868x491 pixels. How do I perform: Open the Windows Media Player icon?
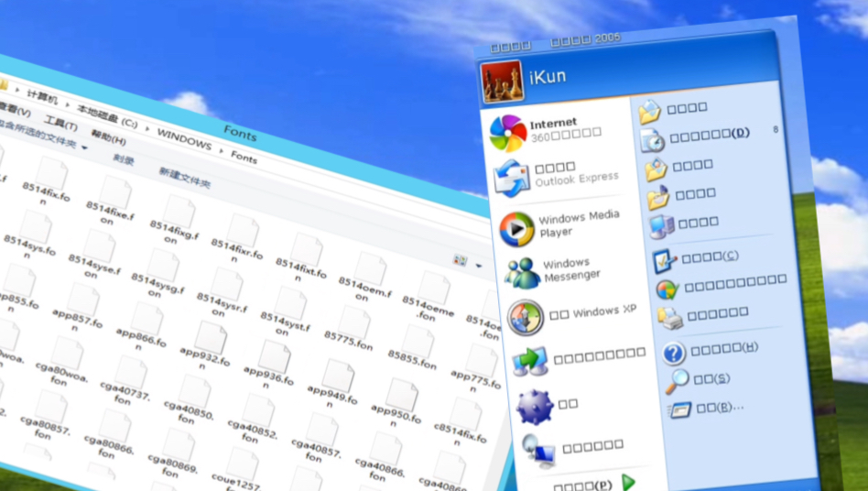[515, 228]
